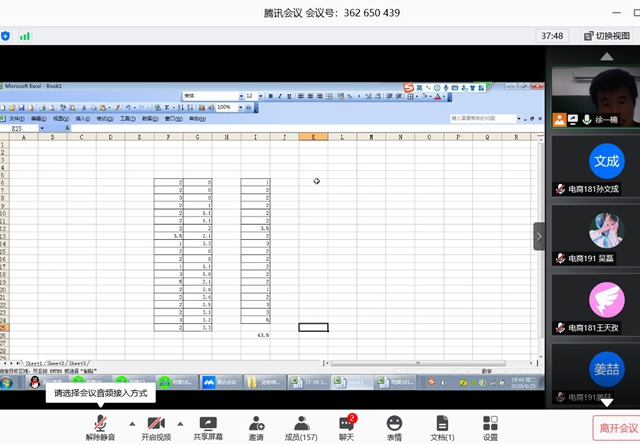Open the 文档(1) documents icon
This screenshot has width=640, height=444.
(442, 426)
